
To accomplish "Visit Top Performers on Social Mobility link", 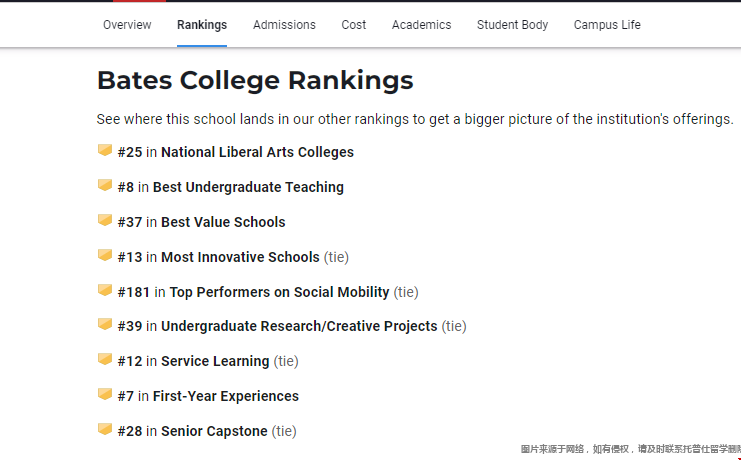I will coord(279,292).
